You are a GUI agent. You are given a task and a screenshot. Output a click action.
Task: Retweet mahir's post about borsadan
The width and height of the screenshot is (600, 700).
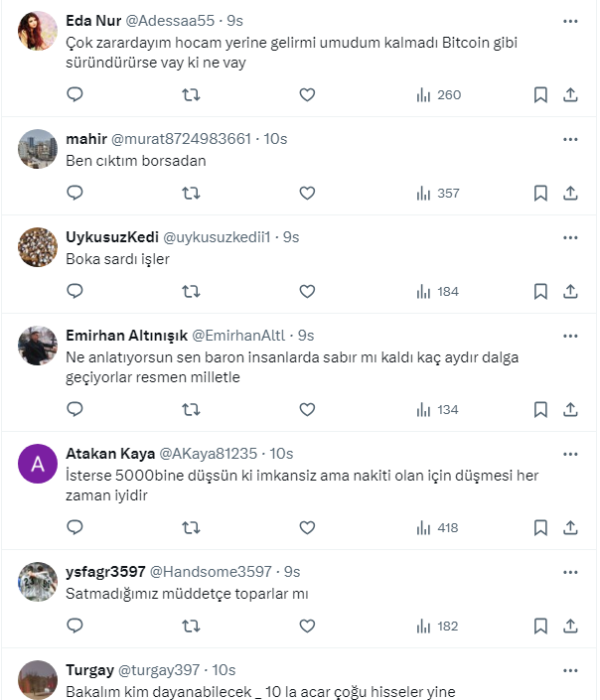click(x=192, y=193)
